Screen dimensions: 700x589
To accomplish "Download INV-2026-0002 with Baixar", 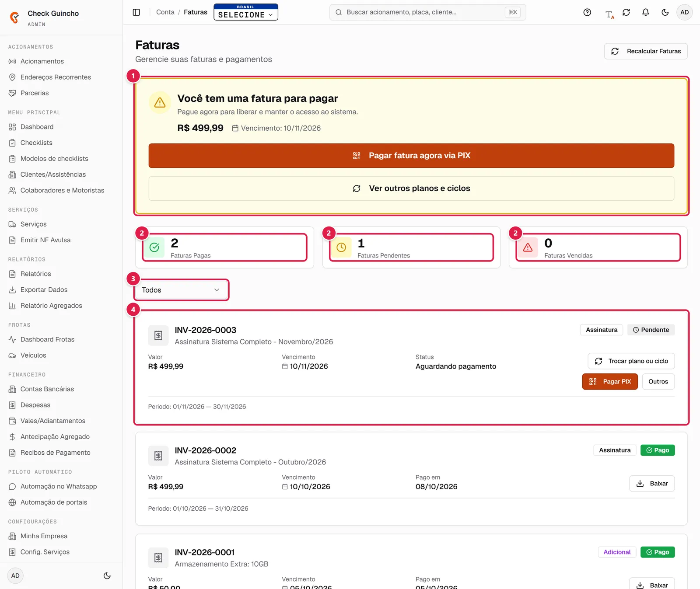I will click(652, 483).
